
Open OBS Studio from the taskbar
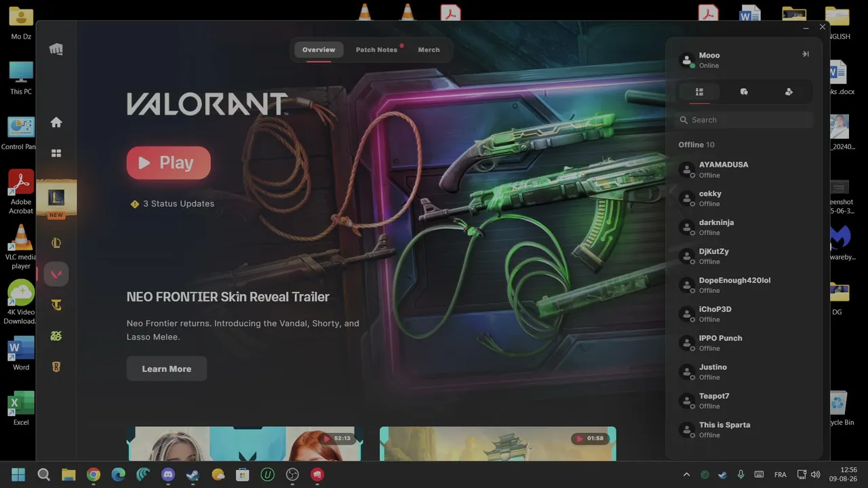pyautogui.click(x=292, y=474)
